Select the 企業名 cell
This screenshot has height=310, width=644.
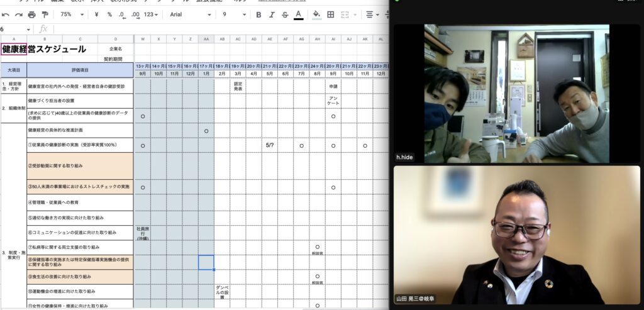116,49
